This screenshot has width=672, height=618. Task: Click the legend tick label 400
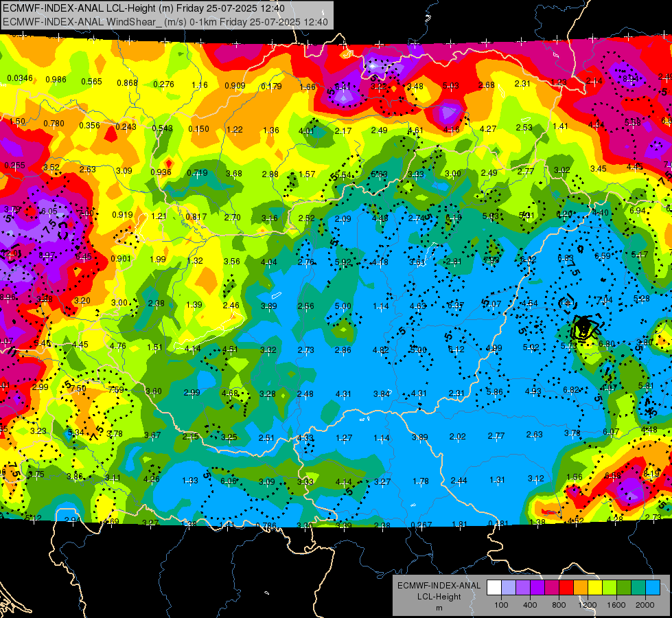[x=530, y=605]
